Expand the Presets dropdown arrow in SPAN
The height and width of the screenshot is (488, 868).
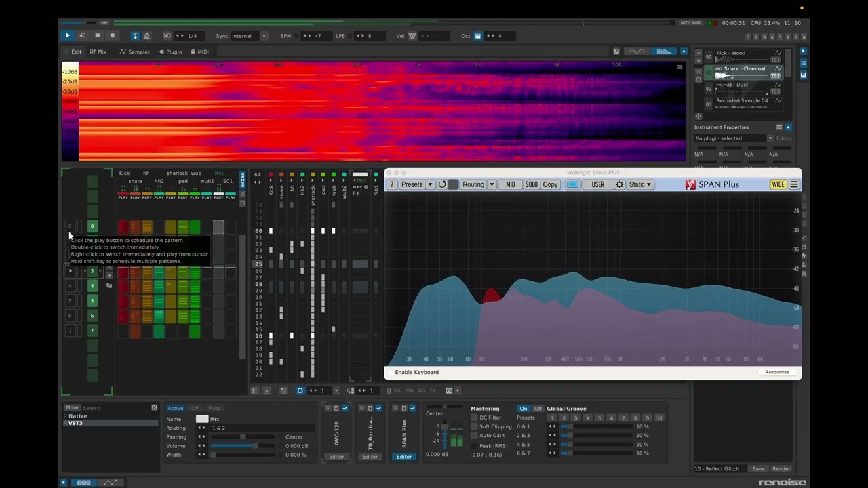tap(429, 184)
